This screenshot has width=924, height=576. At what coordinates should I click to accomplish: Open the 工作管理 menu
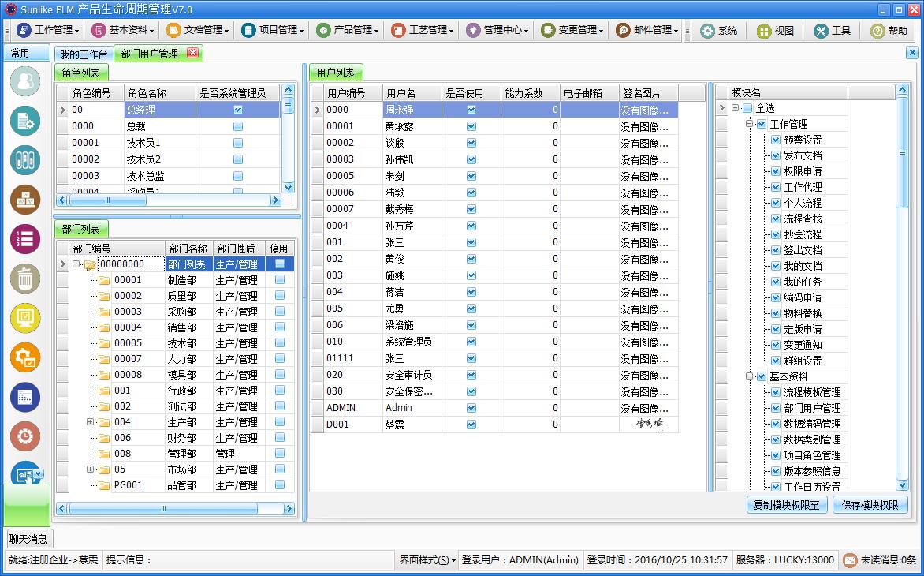[49, 30]
